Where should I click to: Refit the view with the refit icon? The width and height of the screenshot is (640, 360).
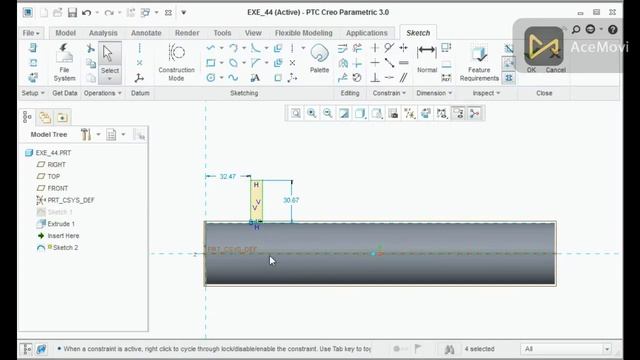click(x=296, y=113)
